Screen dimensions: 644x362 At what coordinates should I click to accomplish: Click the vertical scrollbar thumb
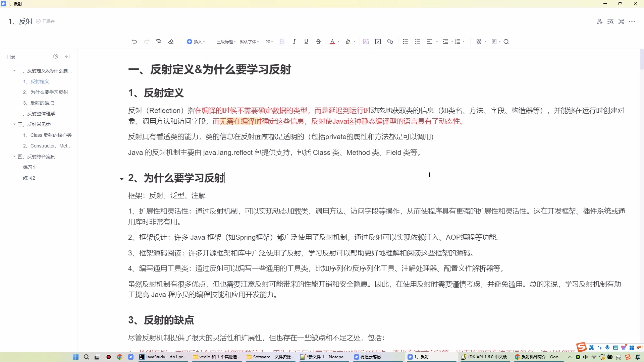click(642, 59)
